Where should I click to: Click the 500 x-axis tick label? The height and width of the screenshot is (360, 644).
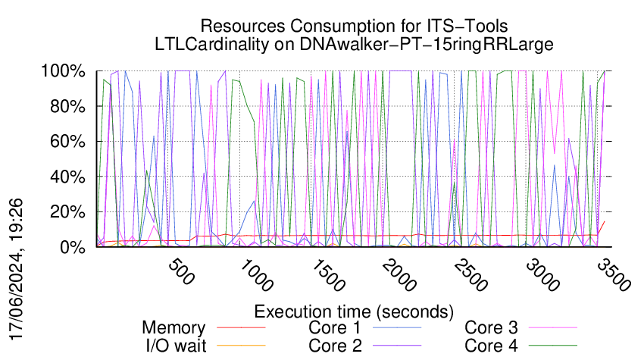181,272
